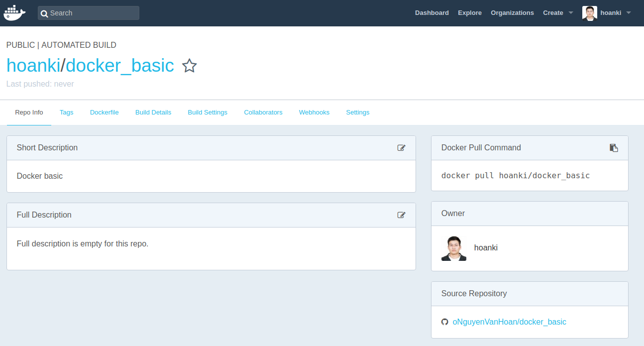Click the user avatar in top navigation
Viewport: 644px width, 346px height.
pos(590,13)
